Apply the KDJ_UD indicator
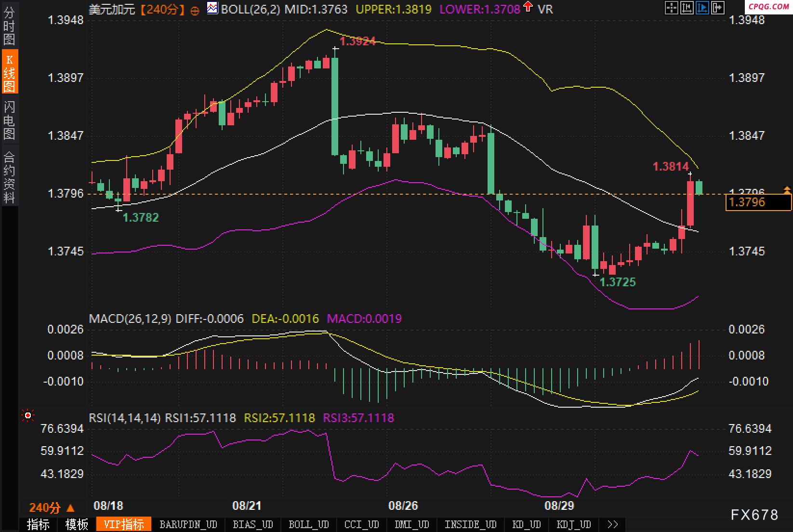The image size is (793, 532). click(573, 524)
